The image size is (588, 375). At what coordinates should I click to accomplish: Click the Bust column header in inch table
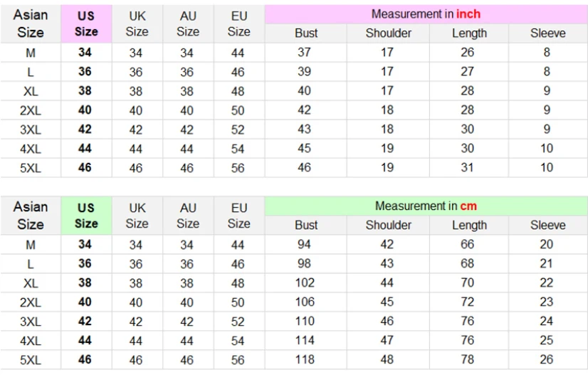[306, 33]
